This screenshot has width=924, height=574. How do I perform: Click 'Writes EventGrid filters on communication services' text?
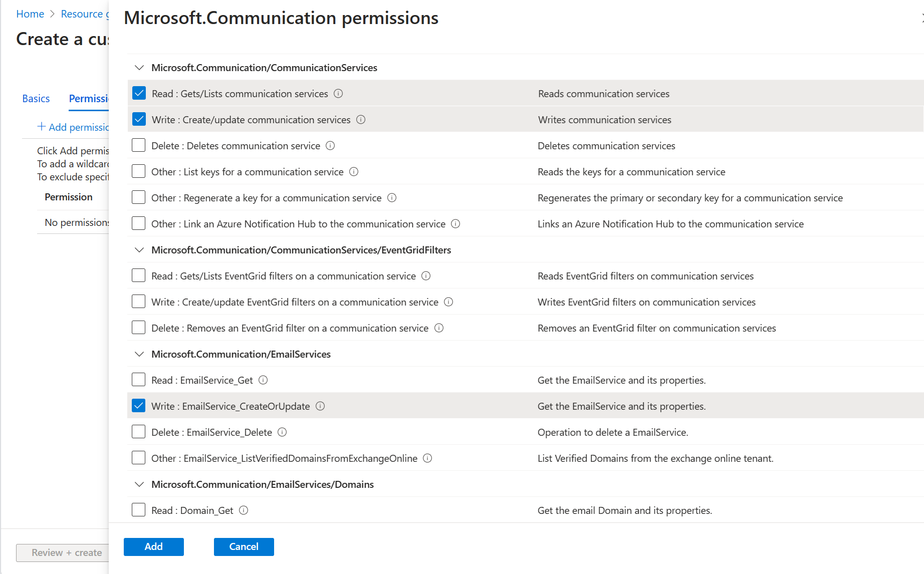pos(646,302)
